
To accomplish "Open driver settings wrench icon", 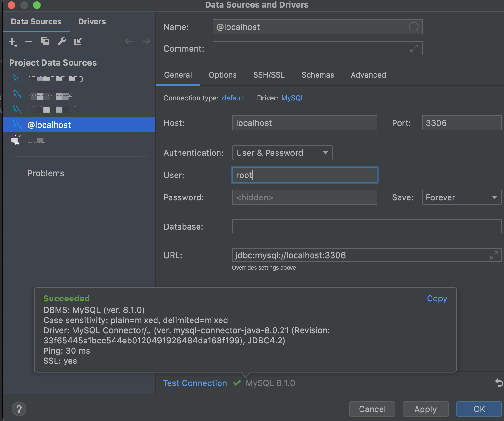I will pyautogui.click(x=62, y=41).
